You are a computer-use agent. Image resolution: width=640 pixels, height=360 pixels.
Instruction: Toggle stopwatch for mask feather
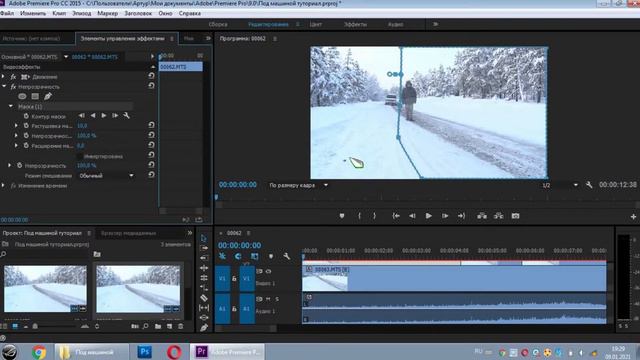[26, 126]
